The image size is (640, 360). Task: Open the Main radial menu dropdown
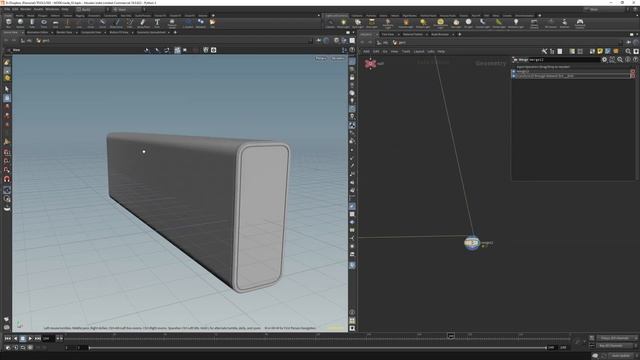tap(129, 9)
